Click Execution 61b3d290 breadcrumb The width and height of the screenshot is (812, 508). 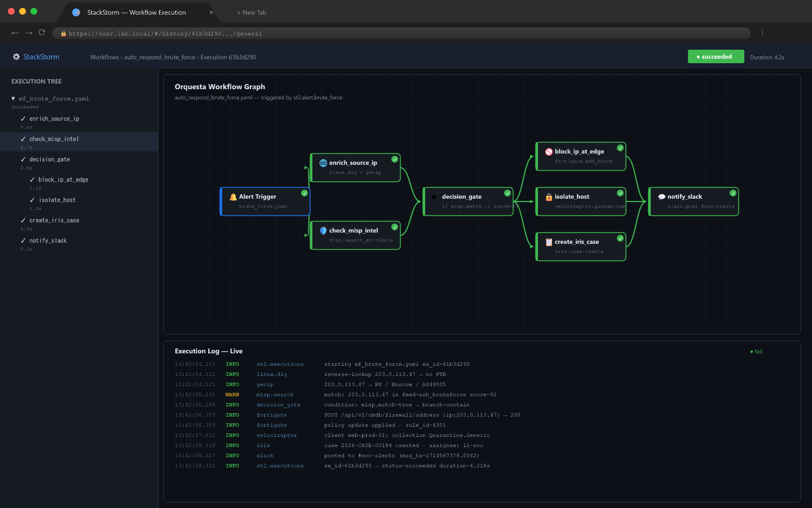coord(228,57)
